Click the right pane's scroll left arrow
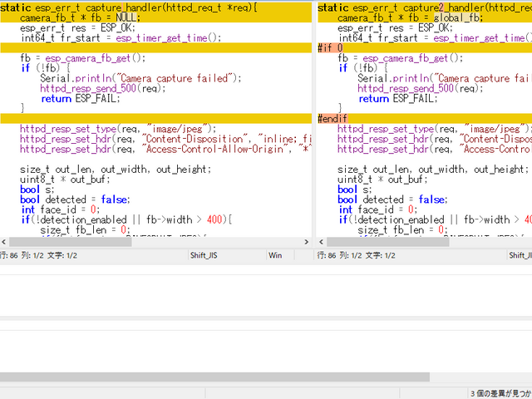Screen dimensions: 532x399 pos(323,242)
